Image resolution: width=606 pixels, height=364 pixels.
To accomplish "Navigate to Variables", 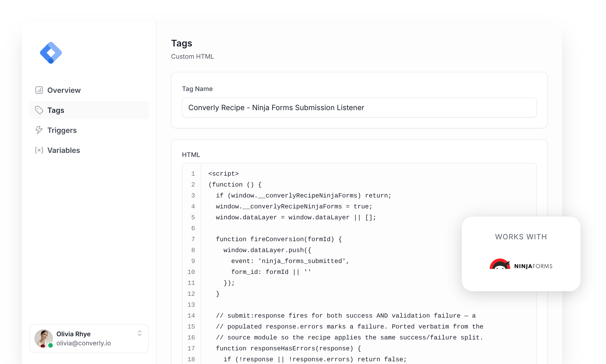I will pyautogui.click(x=89, y=150).
